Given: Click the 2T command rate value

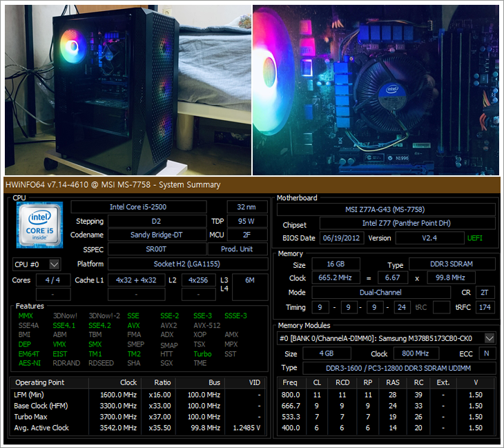Looking at the screenshot, I should pyautogui.click(x=485, y=293).
